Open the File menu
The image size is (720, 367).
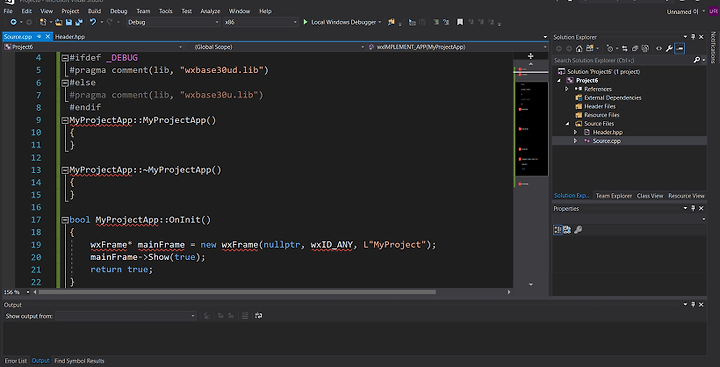[x=8, y=11]
